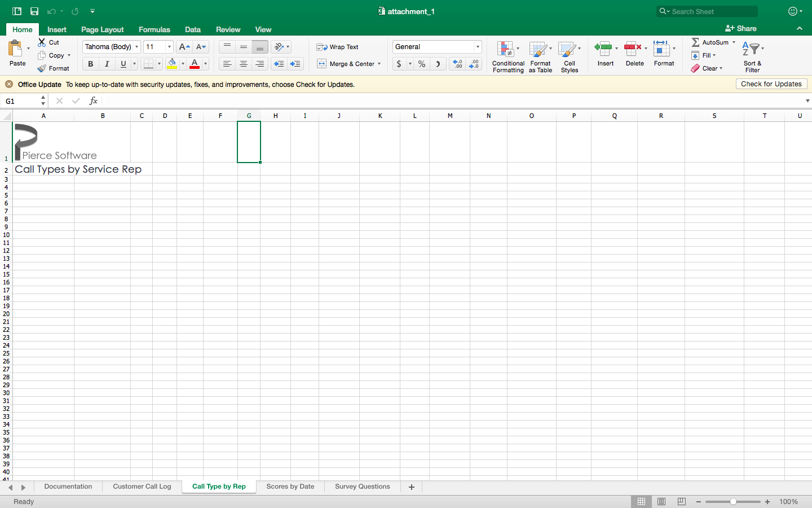Click the Share button
The width and height of the screenshot is (812, 508).
pyautogui.click(x=741, y=28)
